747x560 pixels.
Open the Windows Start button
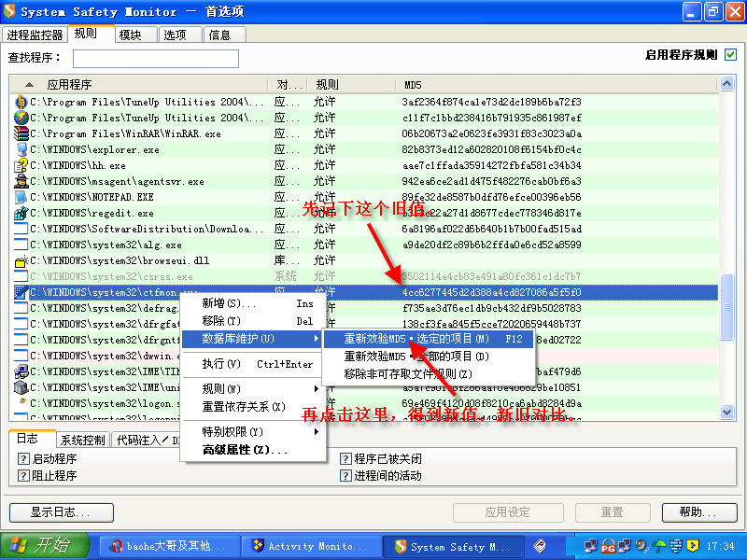tap(44, 546)
